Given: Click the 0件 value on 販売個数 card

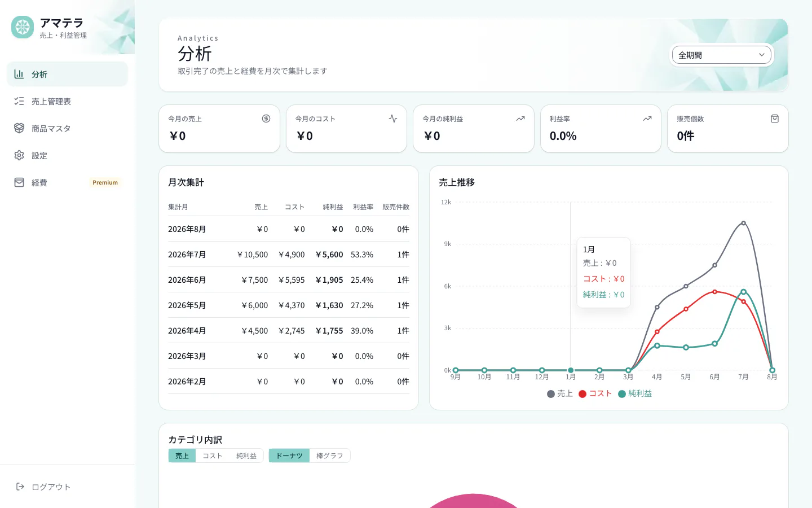Looking at the screenshot, I should pyautogui.click(x=686, y=136).
